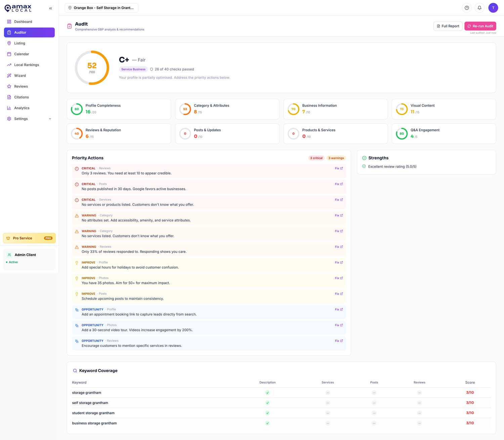This screenshot has width=504, height=440.
Task: Click the Reviews star icon in the sidebar
Action: pyautogui.click(x=9, y=86)
